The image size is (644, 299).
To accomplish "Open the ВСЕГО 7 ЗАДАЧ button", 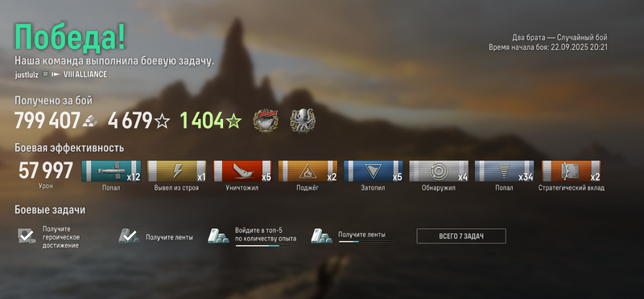I will coord(461,236).
